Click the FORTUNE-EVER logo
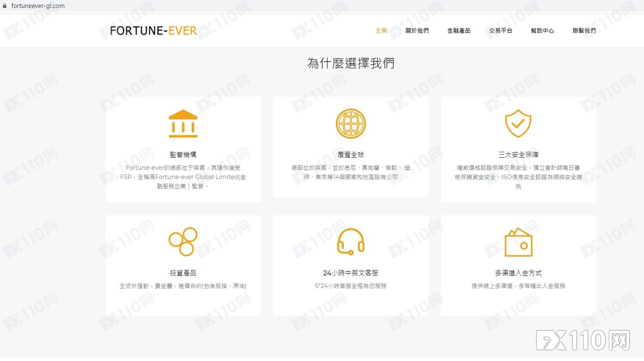 (x=153, y=31)
